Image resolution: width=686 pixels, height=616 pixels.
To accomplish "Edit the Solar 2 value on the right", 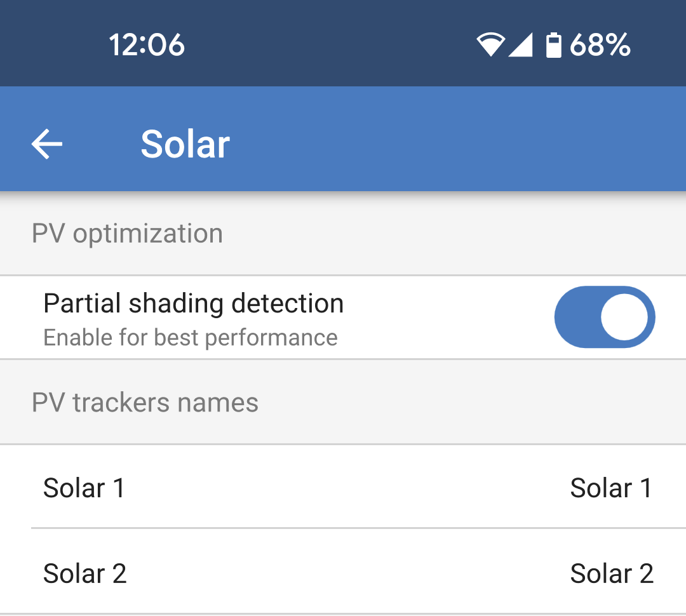I will tap(612, 573).
